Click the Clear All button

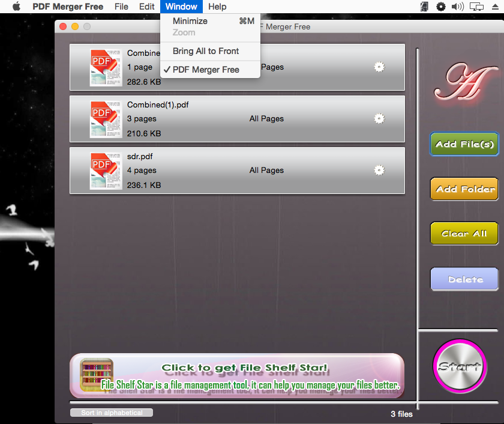[464, 233]
